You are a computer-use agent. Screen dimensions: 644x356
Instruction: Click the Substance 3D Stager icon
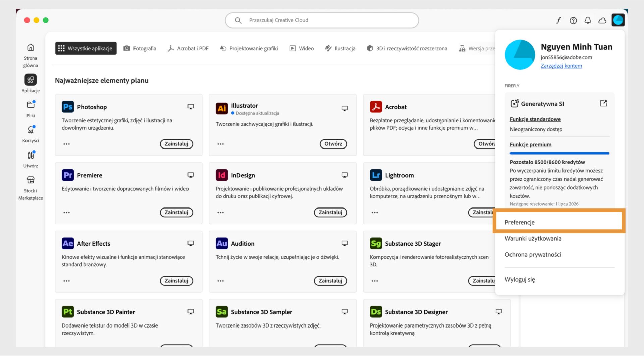tap(376, 243)
